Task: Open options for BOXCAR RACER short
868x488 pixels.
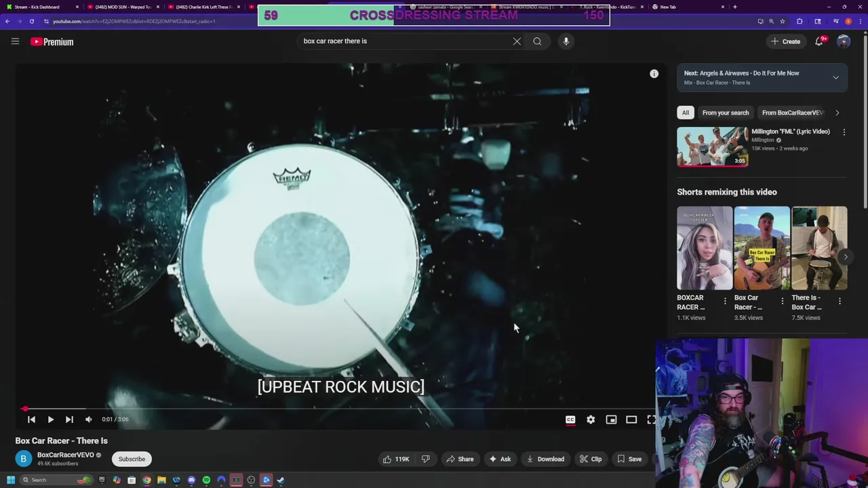Action: [x=724, y=301]
